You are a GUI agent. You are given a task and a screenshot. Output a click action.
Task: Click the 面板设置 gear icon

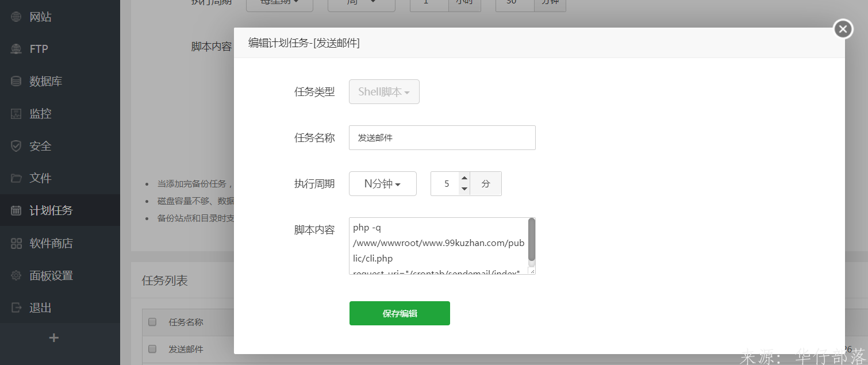(x=16, y=275)
